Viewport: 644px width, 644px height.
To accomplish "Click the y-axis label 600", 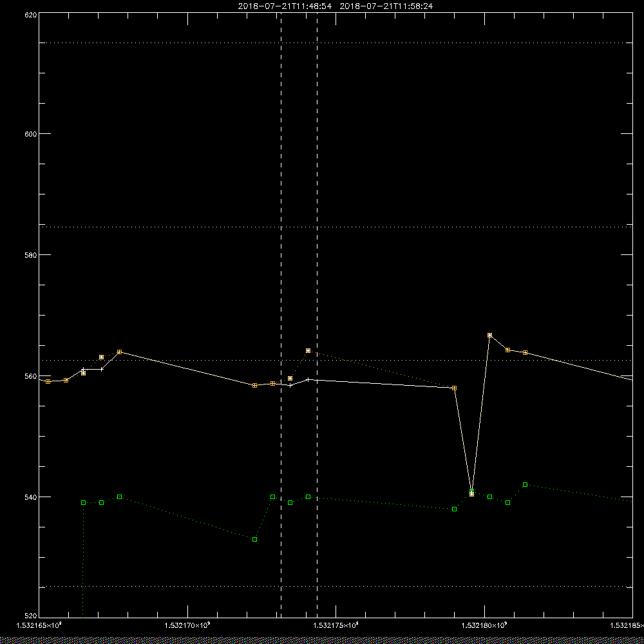I will 31,134.
